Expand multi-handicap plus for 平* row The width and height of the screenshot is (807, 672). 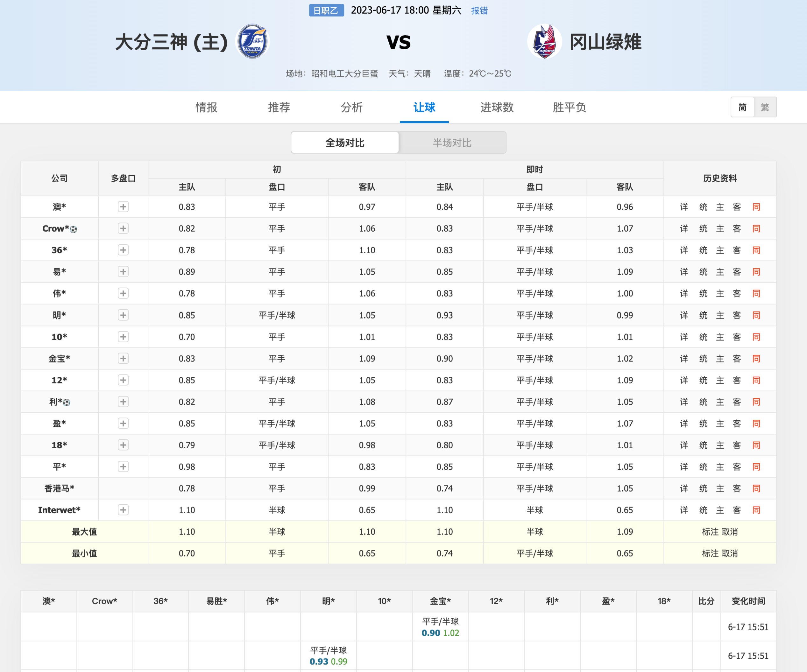point(123,466)
